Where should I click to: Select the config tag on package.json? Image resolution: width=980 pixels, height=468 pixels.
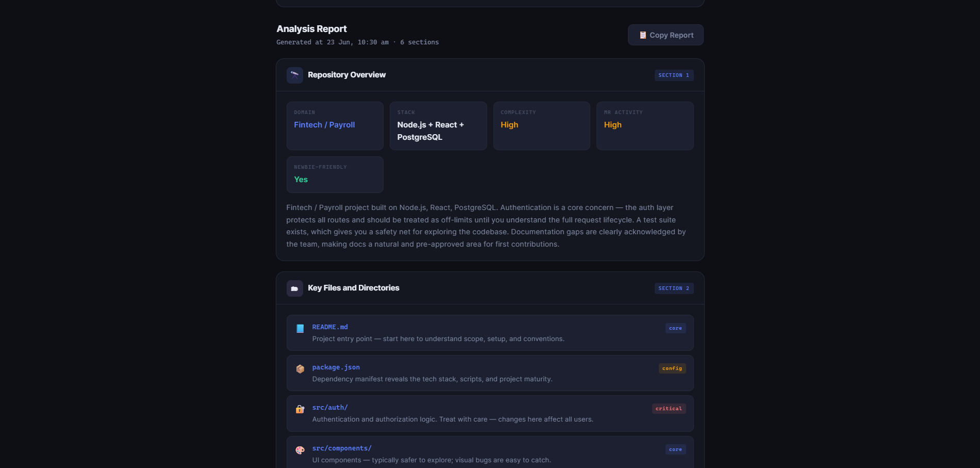[x=672, y=368]
